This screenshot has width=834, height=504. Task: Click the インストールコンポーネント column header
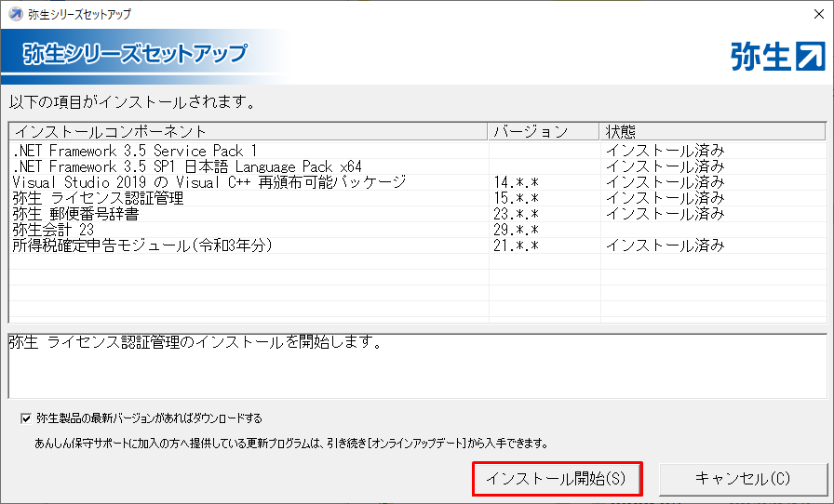pyautogui.click(x=249, y=131)
